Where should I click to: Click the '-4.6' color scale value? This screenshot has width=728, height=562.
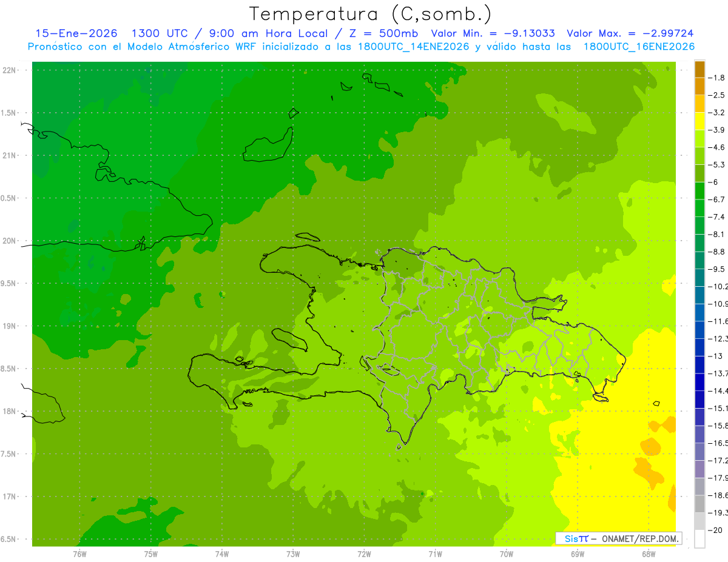717,147
